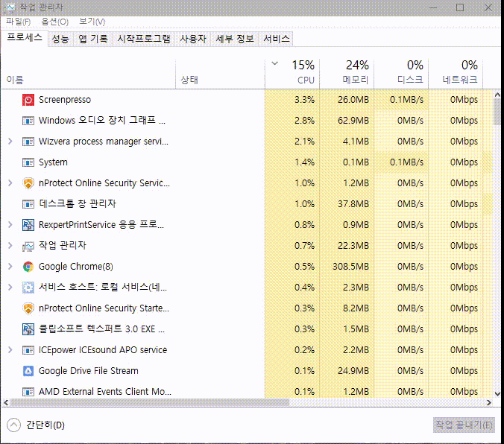The width and height of the screenshot is (504, 444).
Task: Click the horizontal scrollbar right arrow
Action: (489, 402)
